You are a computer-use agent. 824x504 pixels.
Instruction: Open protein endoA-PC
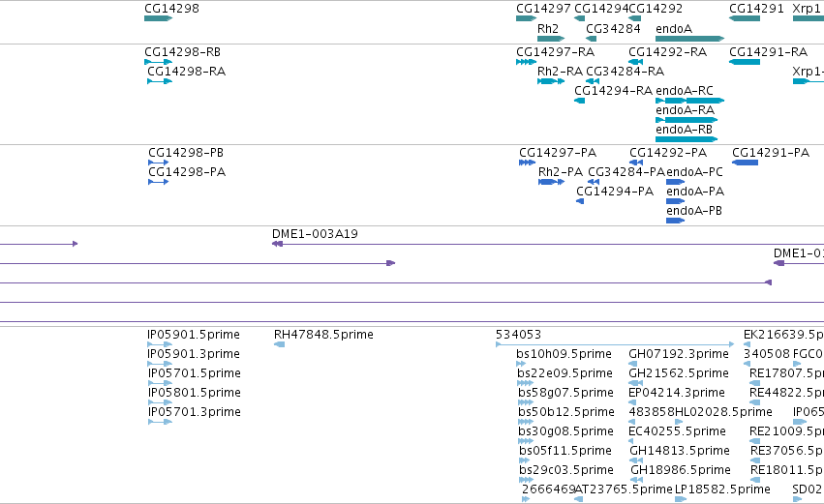694,172
